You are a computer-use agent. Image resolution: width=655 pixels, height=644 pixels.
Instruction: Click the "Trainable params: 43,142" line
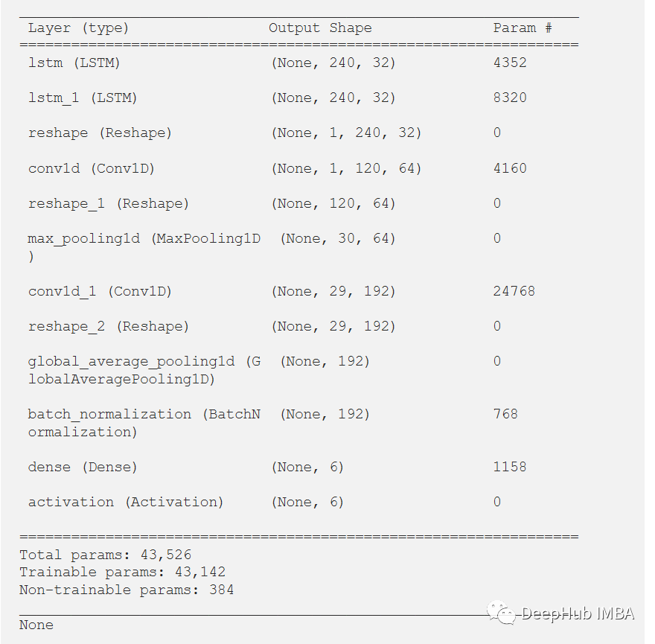(x=122, y=572)
